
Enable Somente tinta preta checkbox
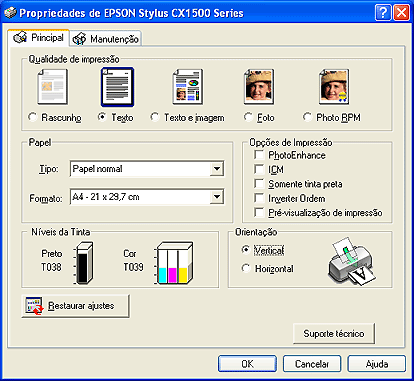click(259, 184)
